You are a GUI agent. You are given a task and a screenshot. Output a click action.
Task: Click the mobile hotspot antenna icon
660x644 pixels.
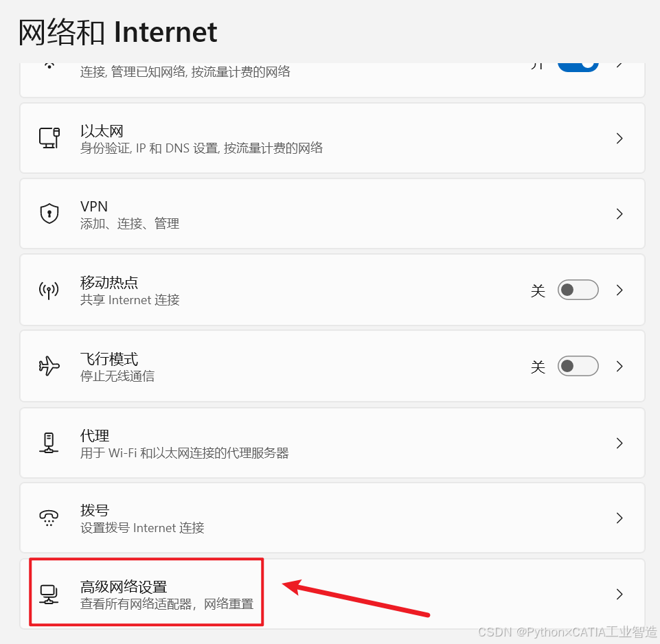pyautogui.click(x=49, y=290)
